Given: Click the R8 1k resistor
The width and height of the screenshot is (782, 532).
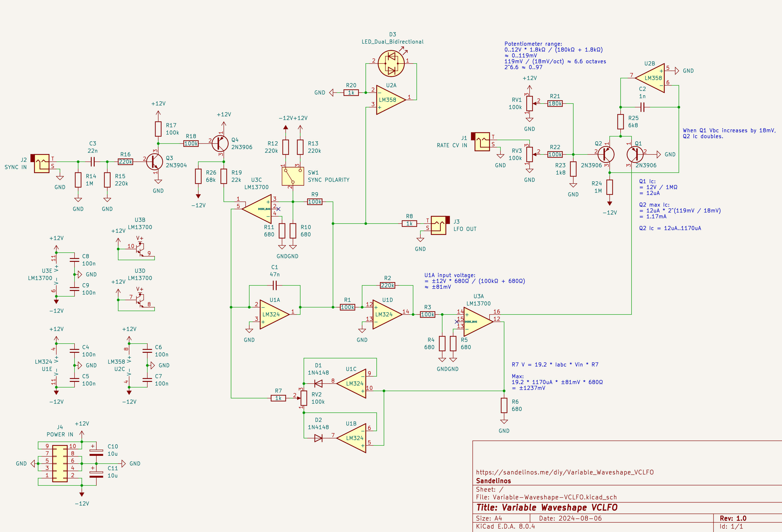Looking at the screenshot, I should 409,224.
